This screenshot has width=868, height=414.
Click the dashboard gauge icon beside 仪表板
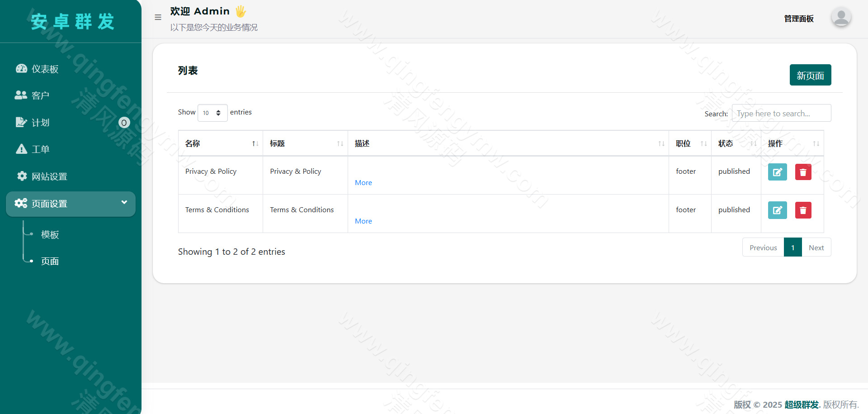pyautogui.click(x=21, y=68)
